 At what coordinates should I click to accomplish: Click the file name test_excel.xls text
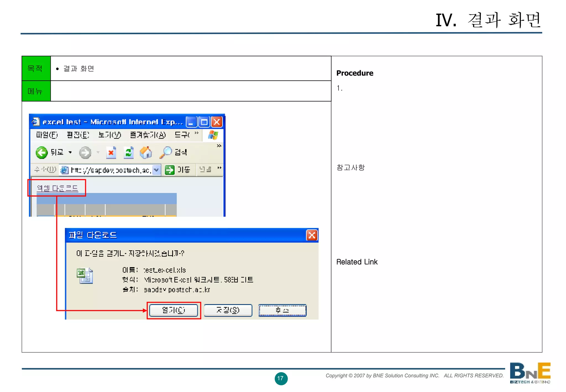[x=164, y=270]
